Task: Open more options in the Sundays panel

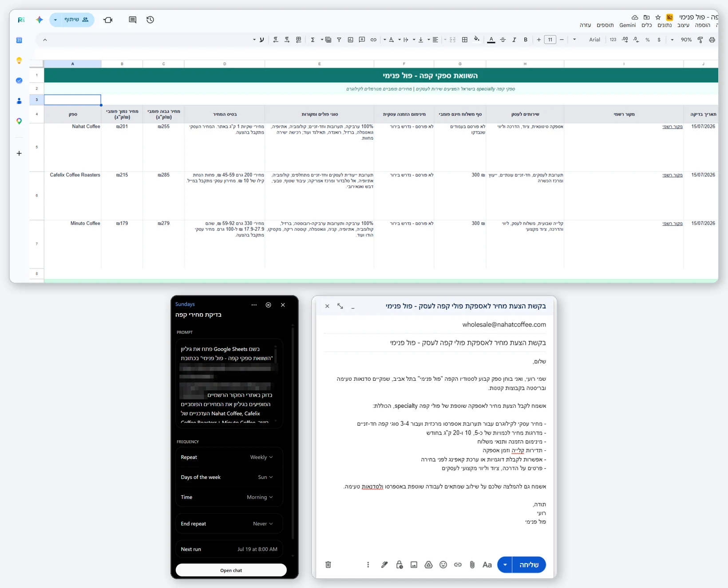Action: coord(254,305)
